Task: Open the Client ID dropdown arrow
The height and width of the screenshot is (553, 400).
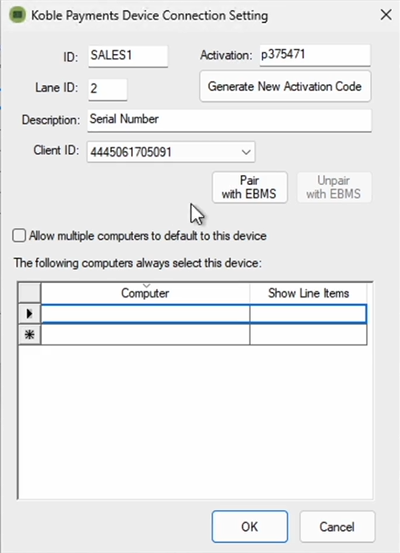Action: point(246,152)
